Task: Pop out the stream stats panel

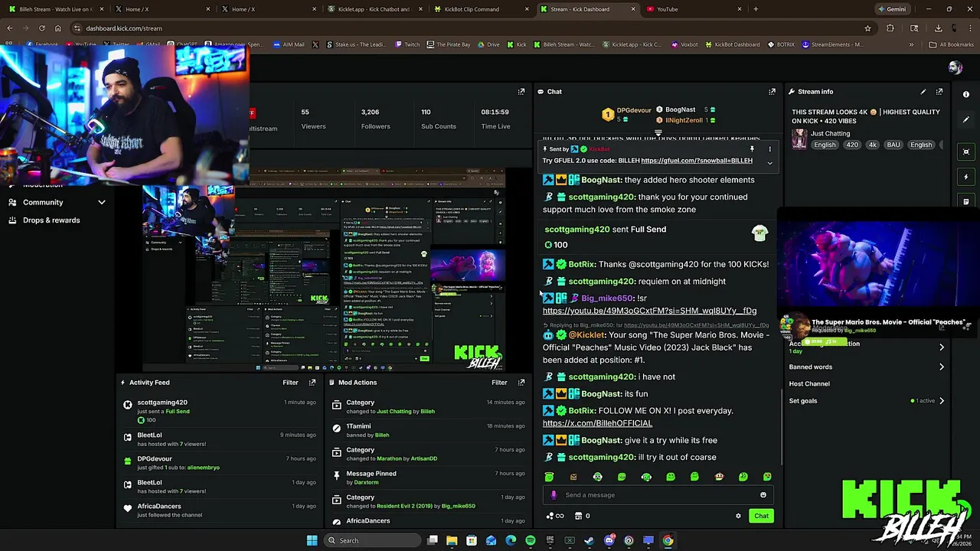Action: tap(521, 92)
